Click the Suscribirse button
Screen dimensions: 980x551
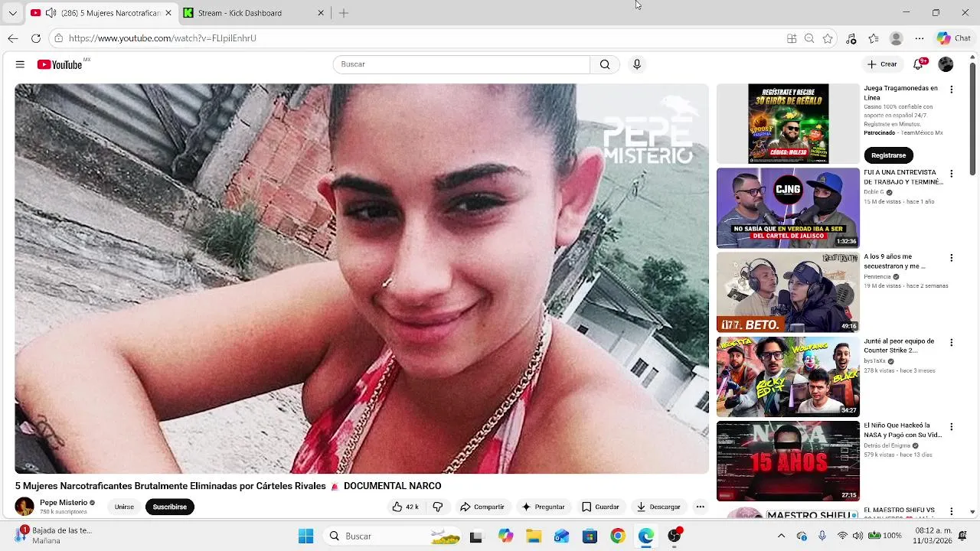(x=169, y=507)
